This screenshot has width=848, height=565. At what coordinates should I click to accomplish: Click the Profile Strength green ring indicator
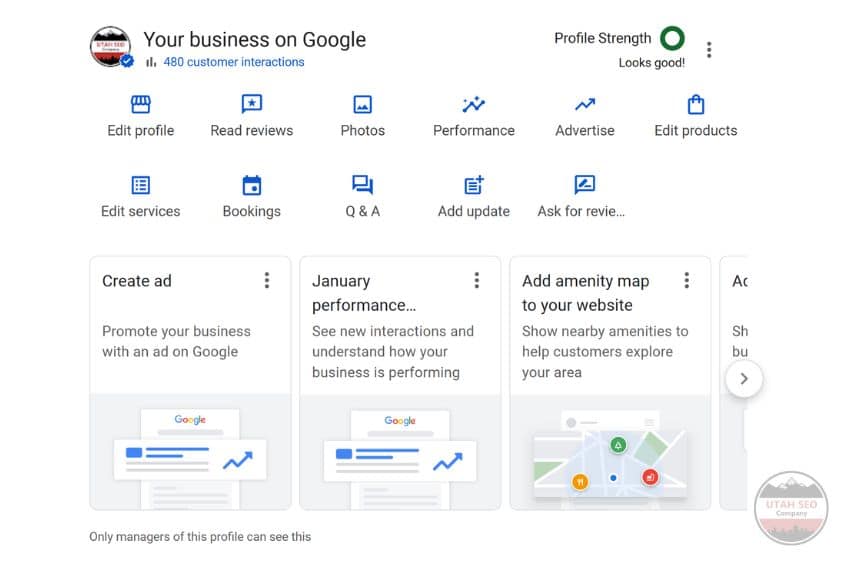(x=673, y=39)
